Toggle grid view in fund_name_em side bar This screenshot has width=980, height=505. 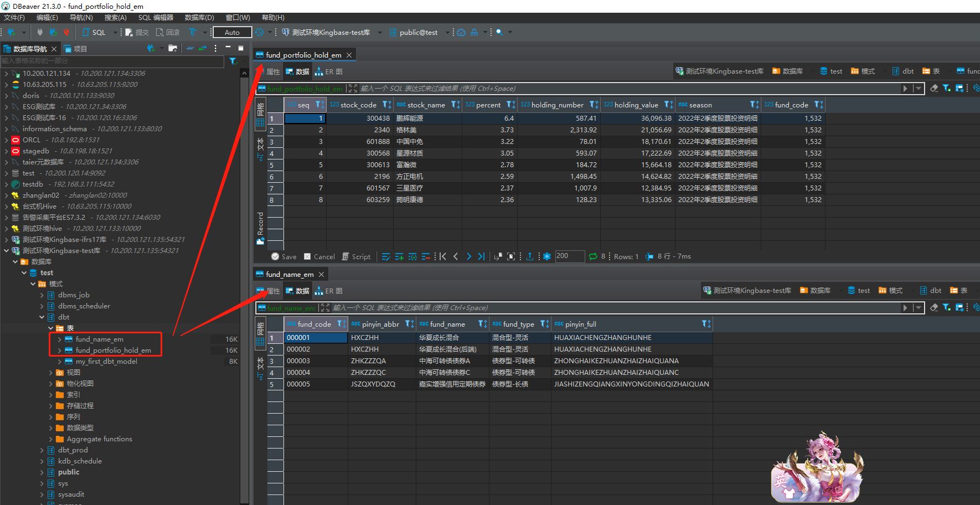point(260,334)
